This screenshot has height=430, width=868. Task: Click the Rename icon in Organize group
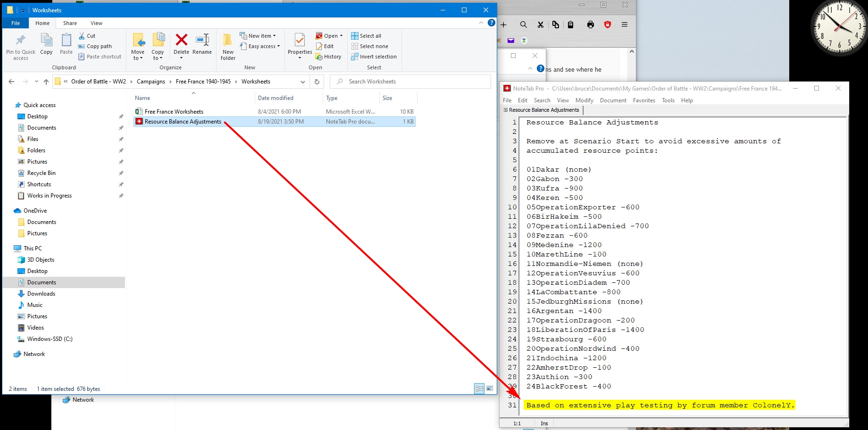202,41
